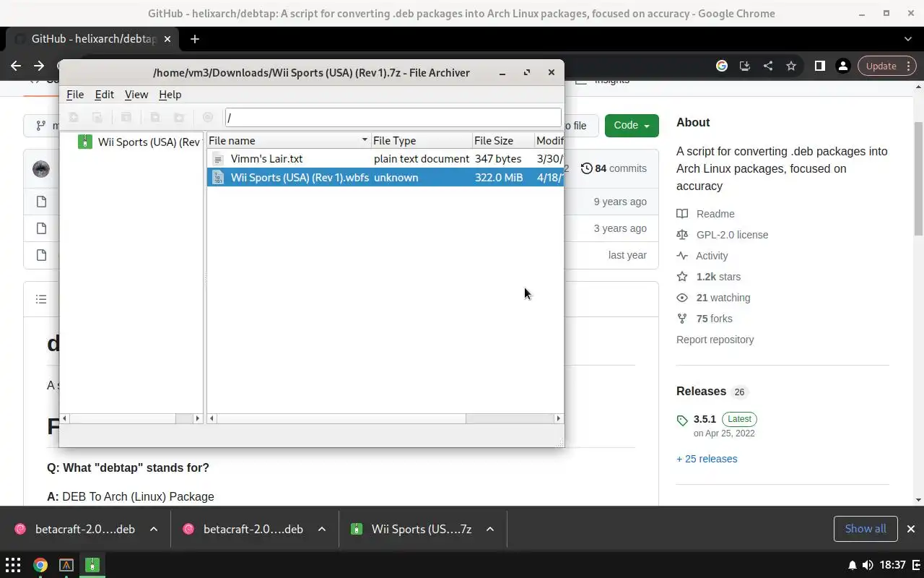
Task: Click the Chrome icon in the taskbar
Action: click(40, 565)
